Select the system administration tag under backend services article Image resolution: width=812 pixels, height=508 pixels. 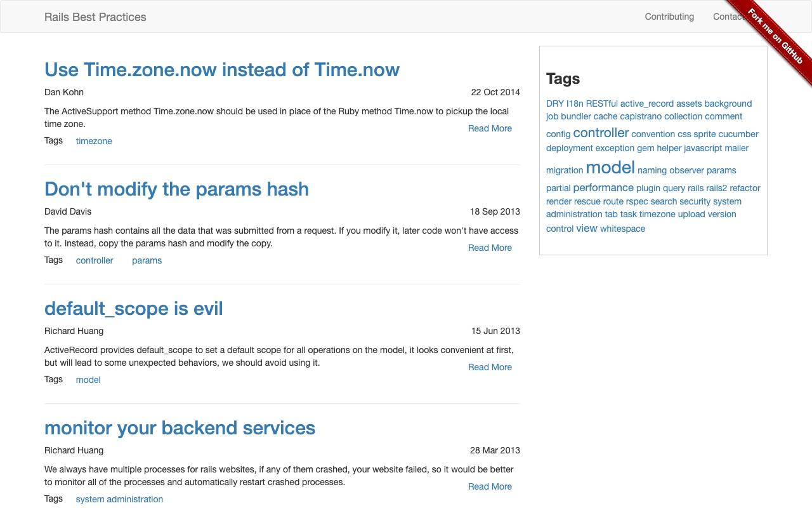119,499
